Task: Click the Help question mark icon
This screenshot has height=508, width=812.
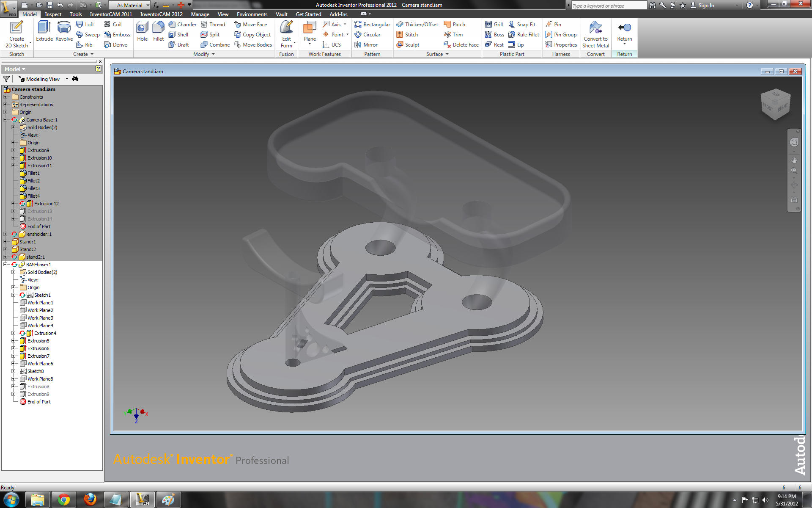Action: (749, 5)
